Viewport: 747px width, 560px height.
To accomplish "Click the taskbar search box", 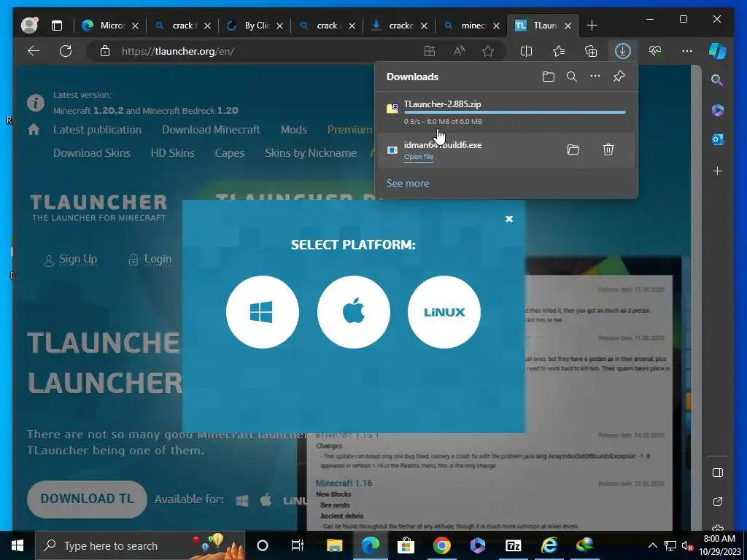I will pyautogui.click(x=140, y=545).
